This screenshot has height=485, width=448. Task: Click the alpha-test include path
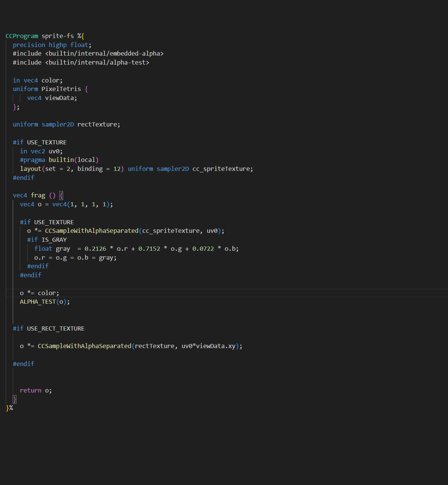(97, 62)
